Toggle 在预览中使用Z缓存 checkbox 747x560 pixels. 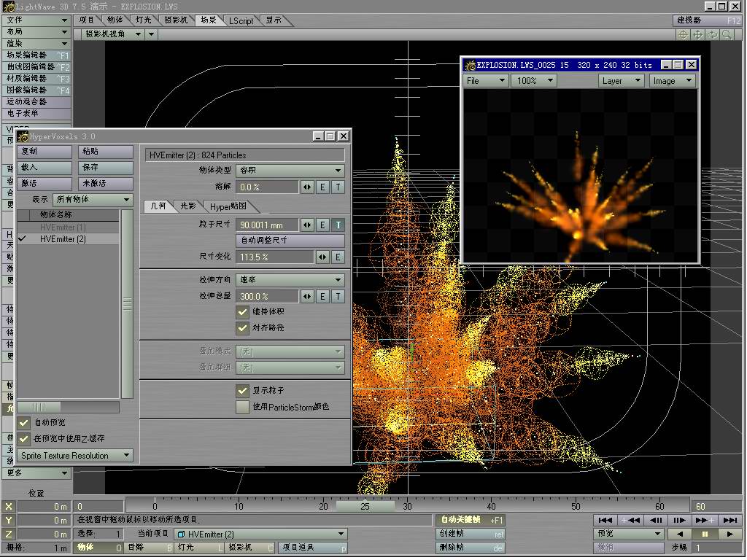(24, 438)
